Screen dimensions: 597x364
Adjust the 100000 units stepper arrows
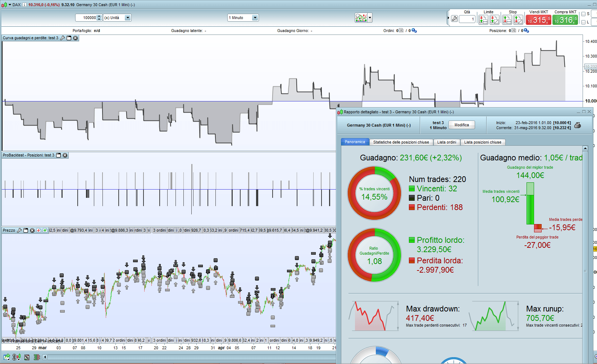tap(100, 18)
